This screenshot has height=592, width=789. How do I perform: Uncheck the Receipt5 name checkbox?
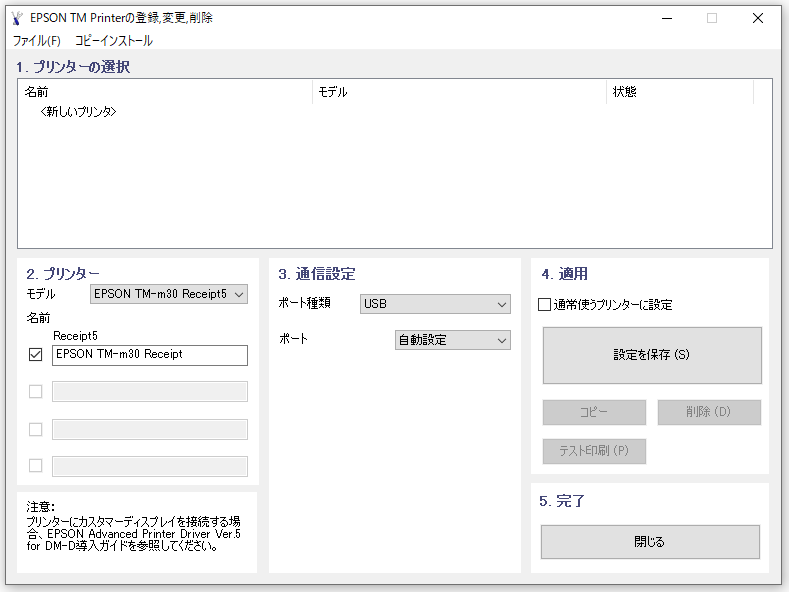pyautogui.click(x=36, y=355)
